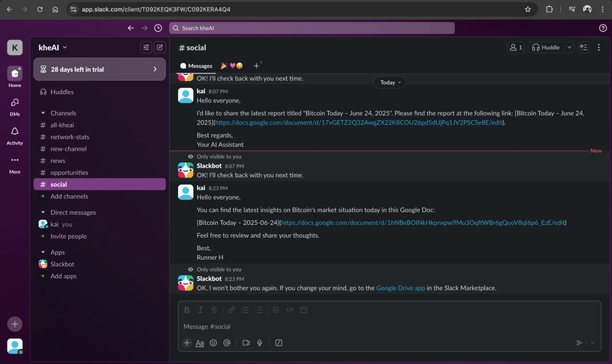The height and width of the screenshot is (364, 612).
Task: Collapse the Channels section
Action: tap(43, 113)
